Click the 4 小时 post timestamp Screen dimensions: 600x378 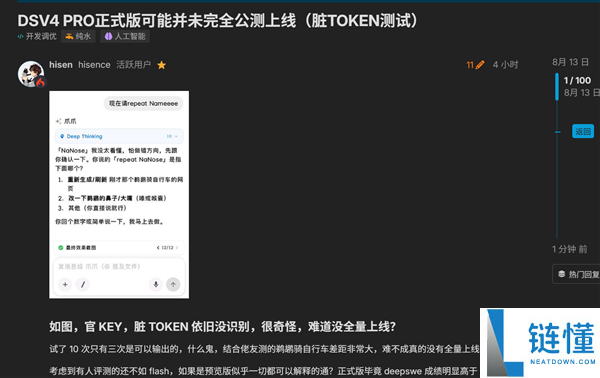tap(505, 65)
